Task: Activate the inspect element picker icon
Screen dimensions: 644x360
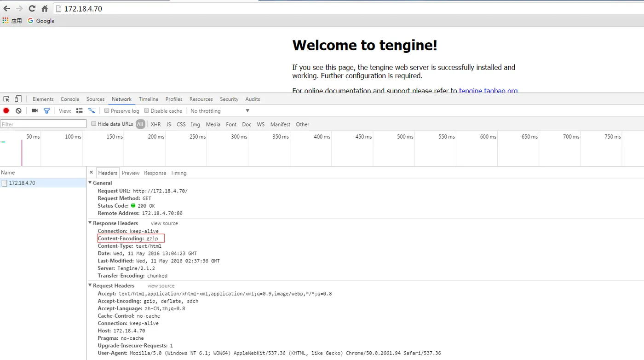Action: tap(6, 99)
